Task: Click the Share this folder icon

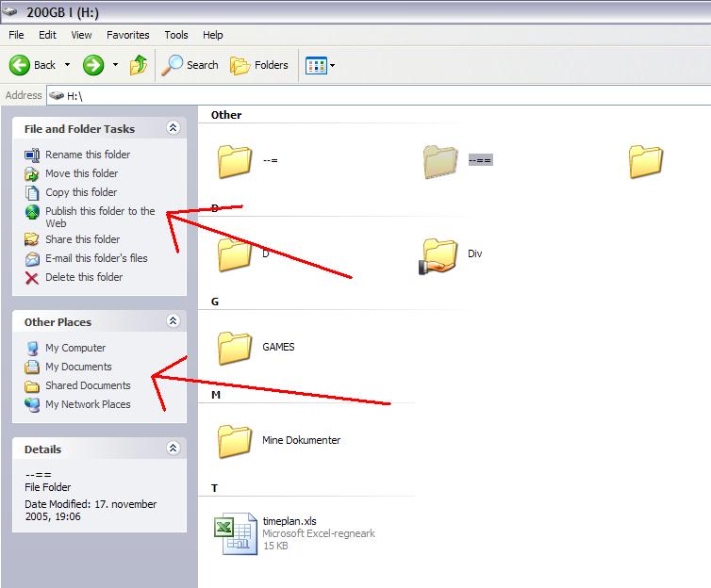Action: pos(32,239)
